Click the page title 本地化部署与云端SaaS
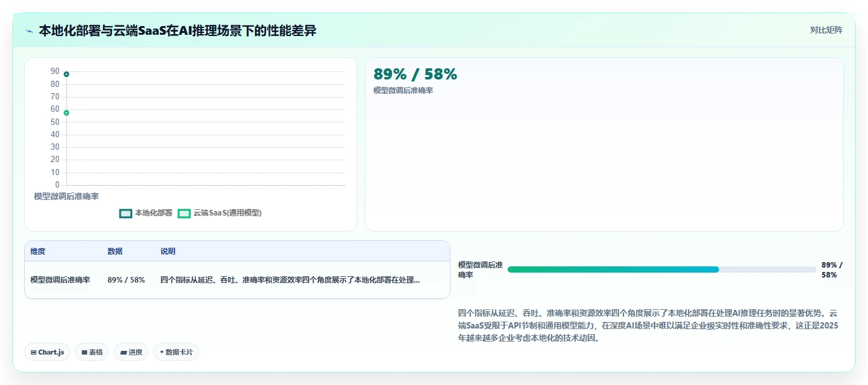The height and width of the screenshot is (385, 868). [x=177, y=30]
